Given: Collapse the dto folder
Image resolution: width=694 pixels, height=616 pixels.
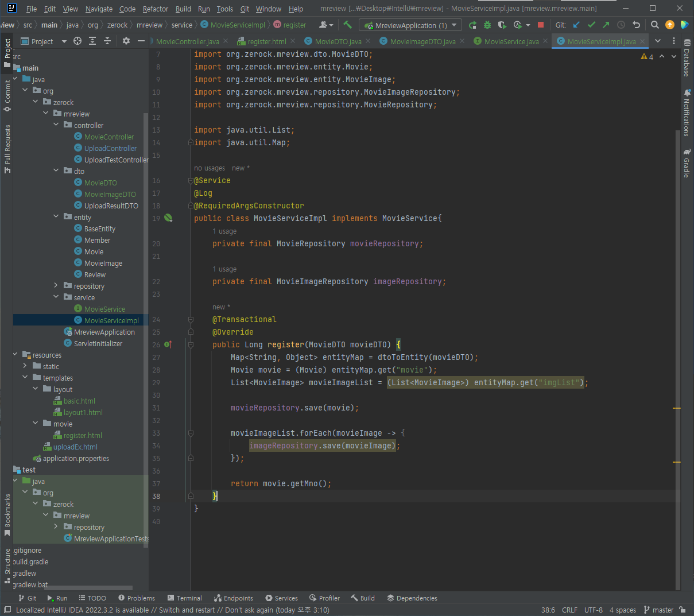Looking at the screenshot, I should pyautogui.click(x=56, y=171).
